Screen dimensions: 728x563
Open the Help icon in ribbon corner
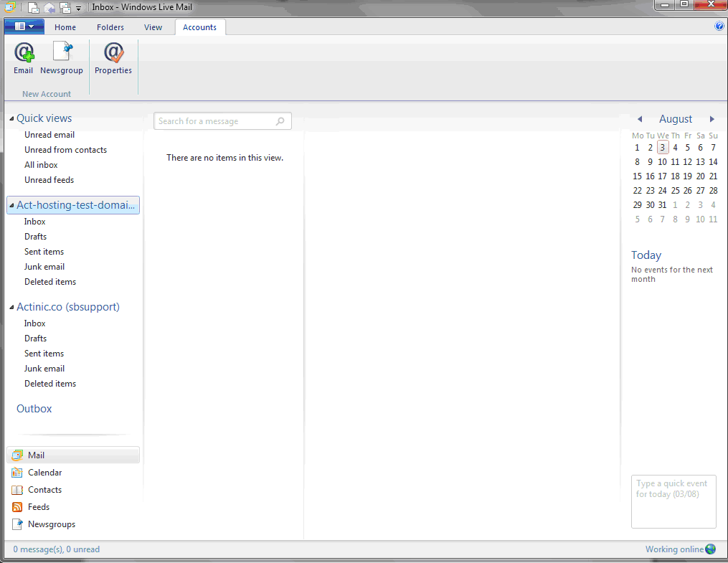[719, 27]
